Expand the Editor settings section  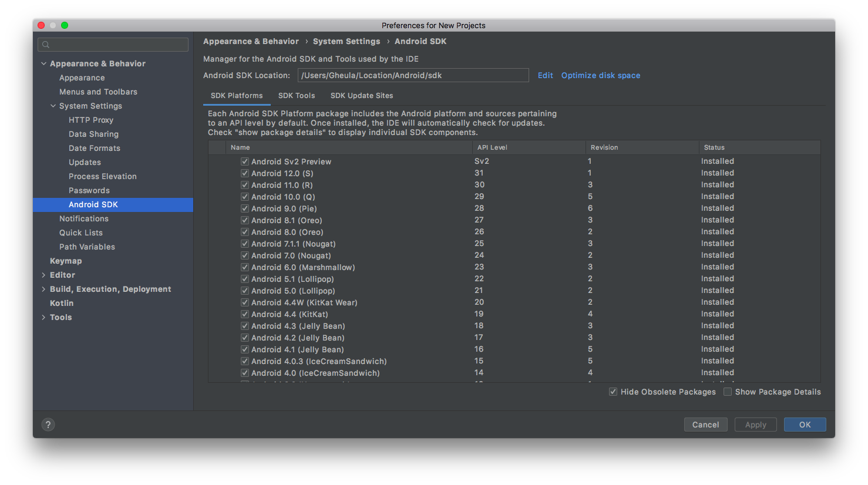click(43, 275)
